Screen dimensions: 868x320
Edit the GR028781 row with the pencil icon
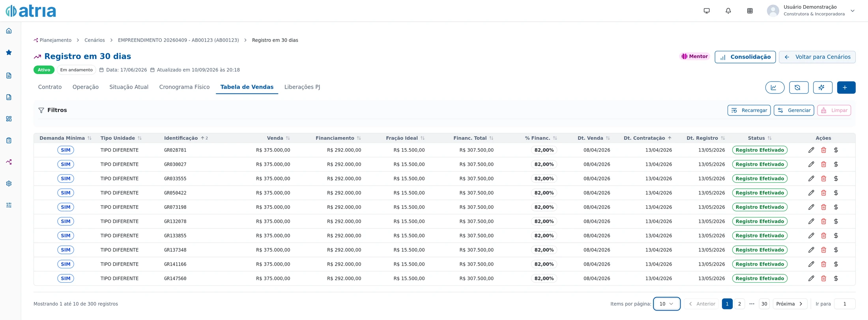point(811,150)
